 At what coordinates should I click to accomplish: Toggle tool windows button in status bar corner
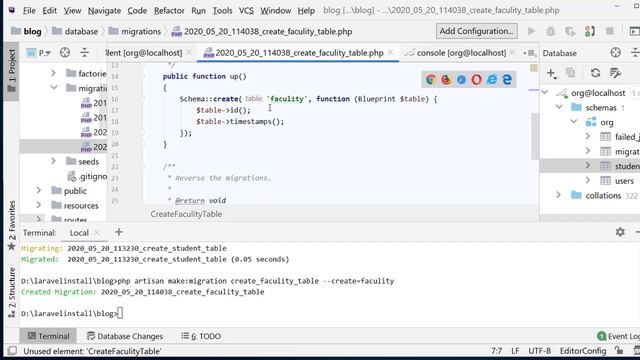pyautogui.click(x=13, y=351)
